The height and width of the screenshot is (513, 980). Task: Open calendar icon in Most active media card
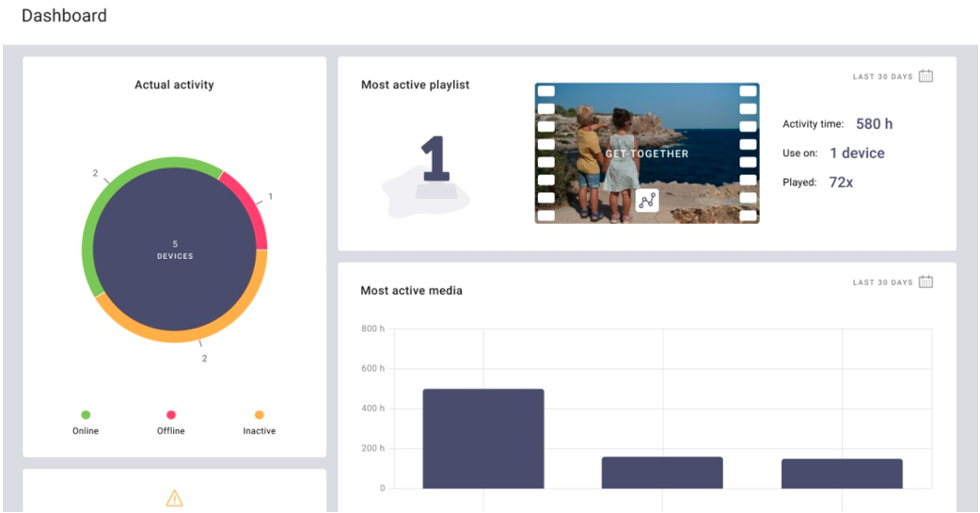click(925, 282)
